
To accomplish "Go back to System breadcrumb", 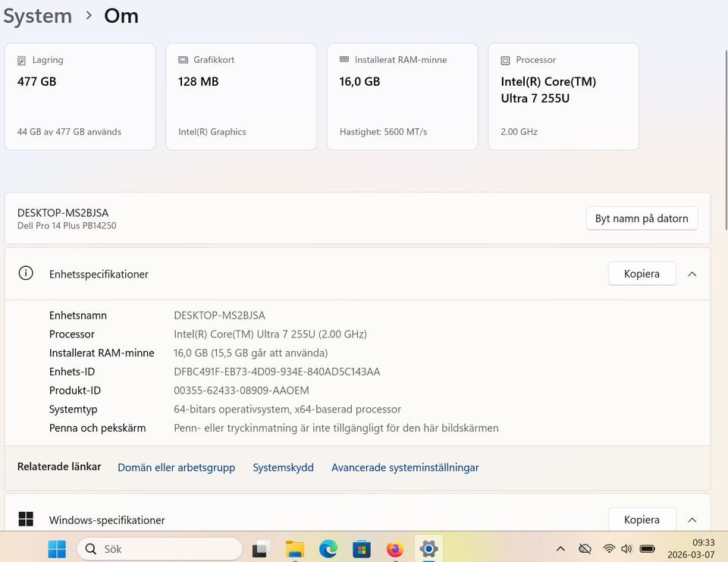I will (38, 16).
